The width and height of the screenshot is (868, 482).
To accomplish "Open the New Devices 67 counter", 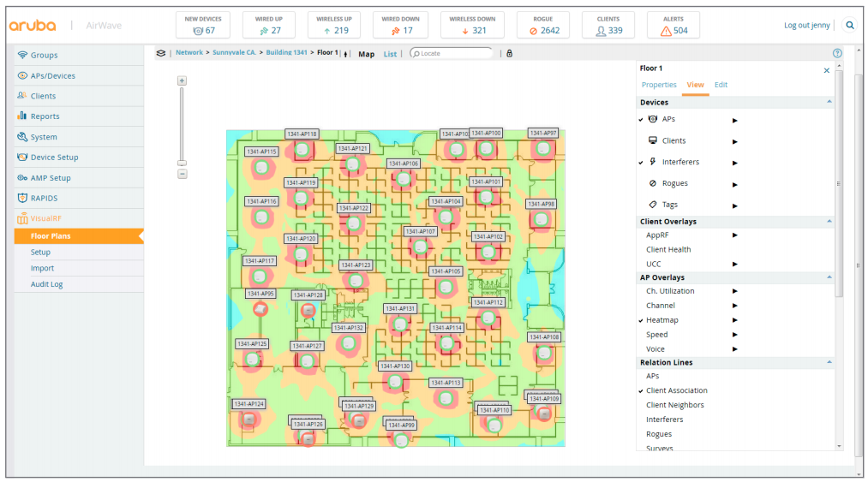I will click(x=203, y=26).
